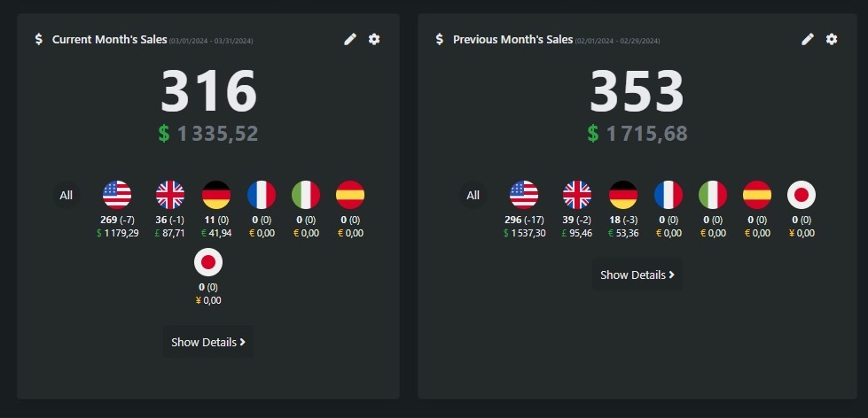Choose the All filter in Previous Month's Sales

coord(473,195)
